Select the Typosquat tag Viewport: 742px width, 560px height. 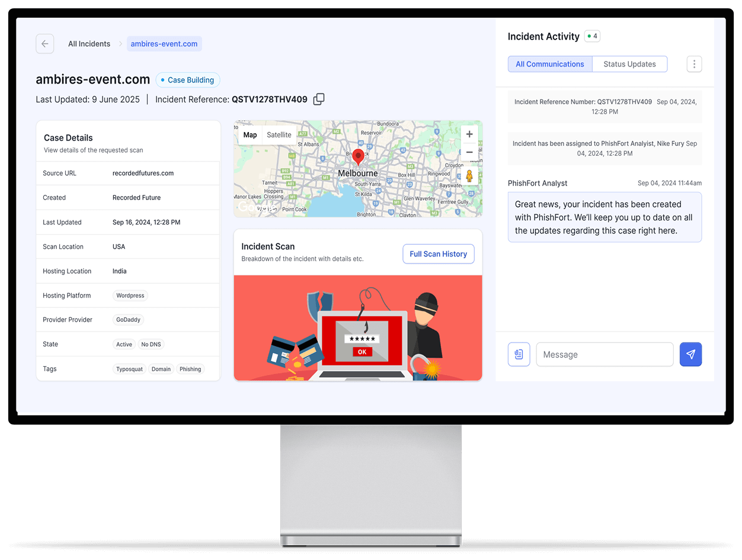pyautogui.click(x=129, y=369)
